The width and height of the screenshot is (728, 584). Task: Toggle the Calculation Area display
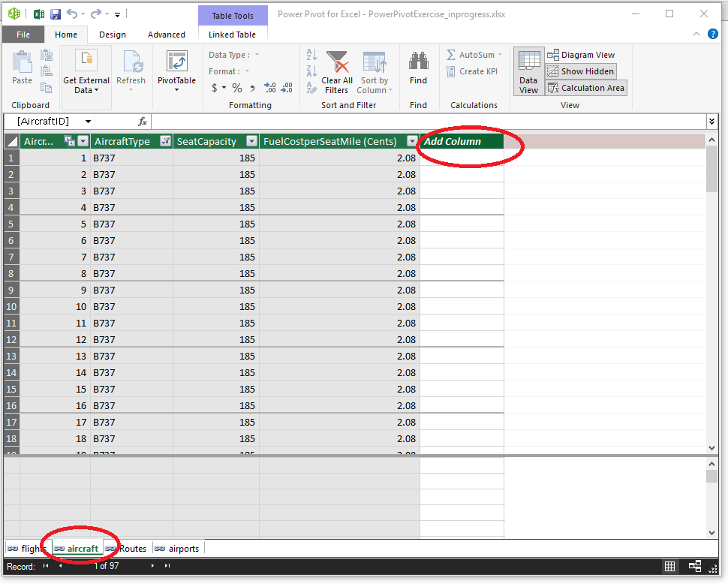(x=585, y=88)
